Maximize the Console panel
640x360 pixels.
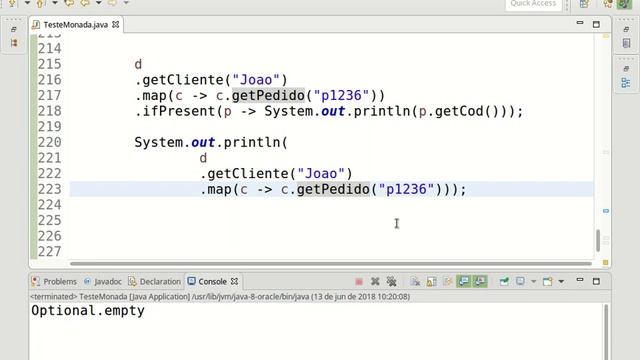[x=596, y=281]
